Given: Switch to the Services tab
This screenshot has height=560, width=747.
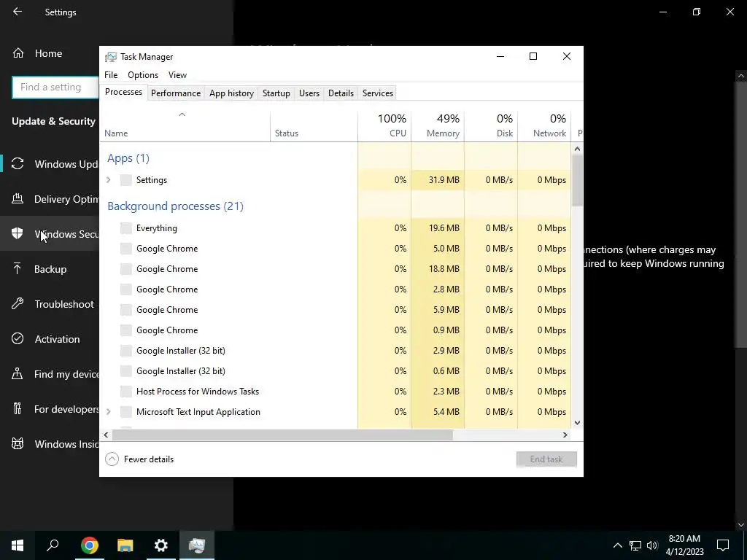Looking at the screenshot, I should 378,93.
